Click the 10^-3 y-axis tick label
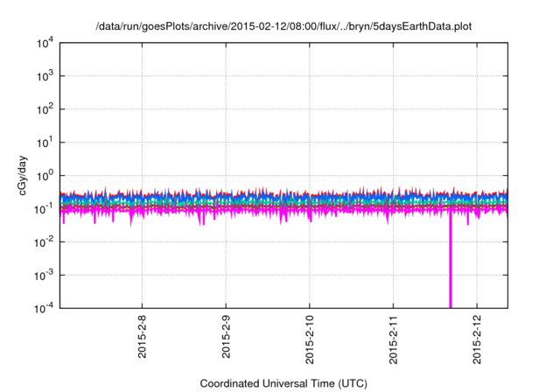560x392 pixels. click(x=44, y=276)
